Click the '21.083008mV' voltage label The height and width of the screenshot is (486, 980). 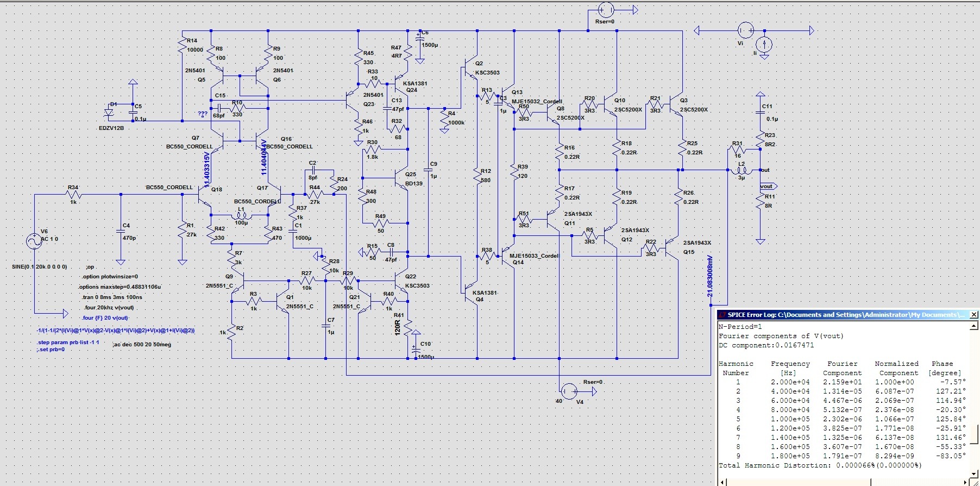click(x=710, y=276)
